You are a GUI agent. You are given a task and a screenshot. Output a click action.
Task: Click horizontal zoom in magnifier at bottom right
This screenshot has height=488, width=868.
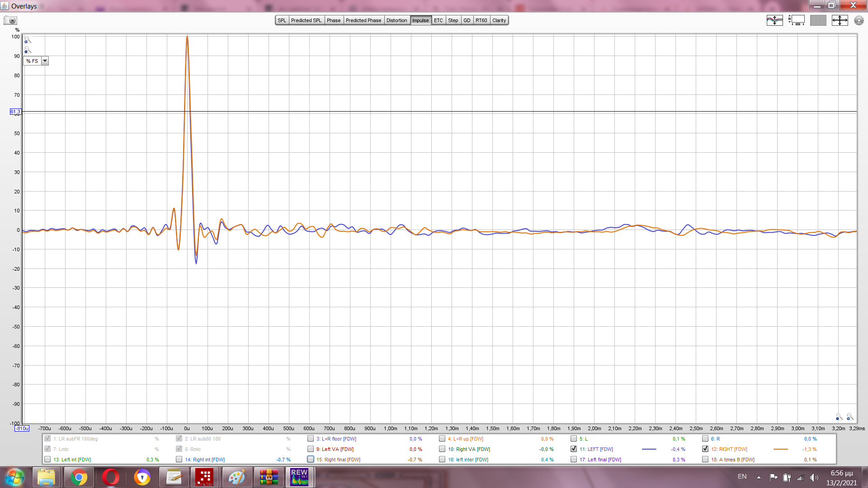click(x=850, y=417)
